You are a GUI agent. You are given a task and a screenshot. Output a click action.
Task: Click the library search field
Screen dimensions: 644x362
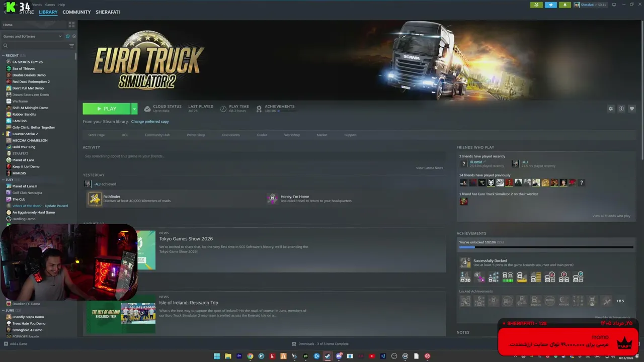point(35,46)
